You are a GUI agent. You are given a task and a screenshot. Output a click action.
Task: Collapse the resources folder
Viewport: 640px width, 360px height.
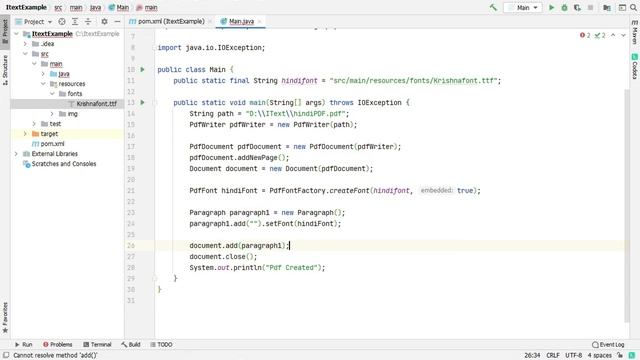[x=43, y=84]
